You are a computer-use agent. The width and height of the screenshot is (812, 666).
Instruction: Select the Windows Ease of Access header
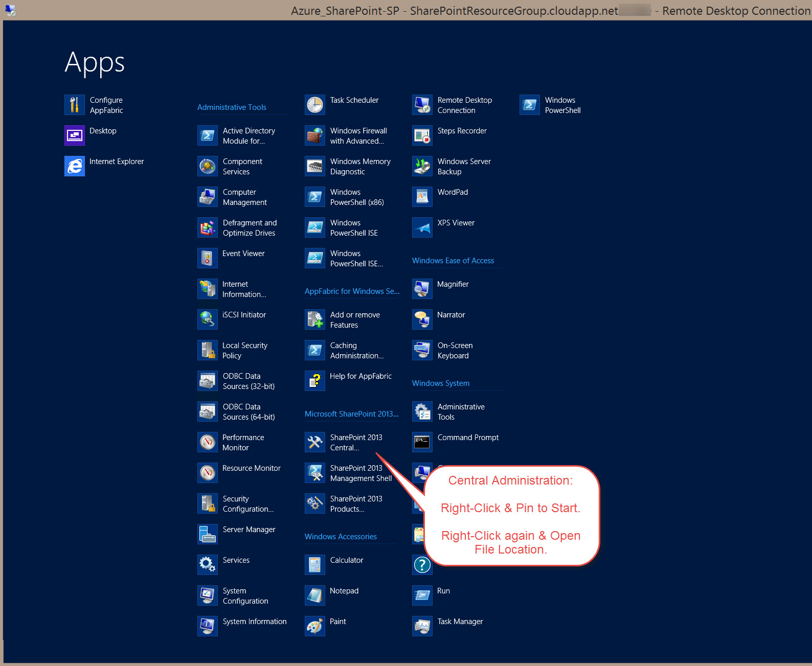(453, 261)
